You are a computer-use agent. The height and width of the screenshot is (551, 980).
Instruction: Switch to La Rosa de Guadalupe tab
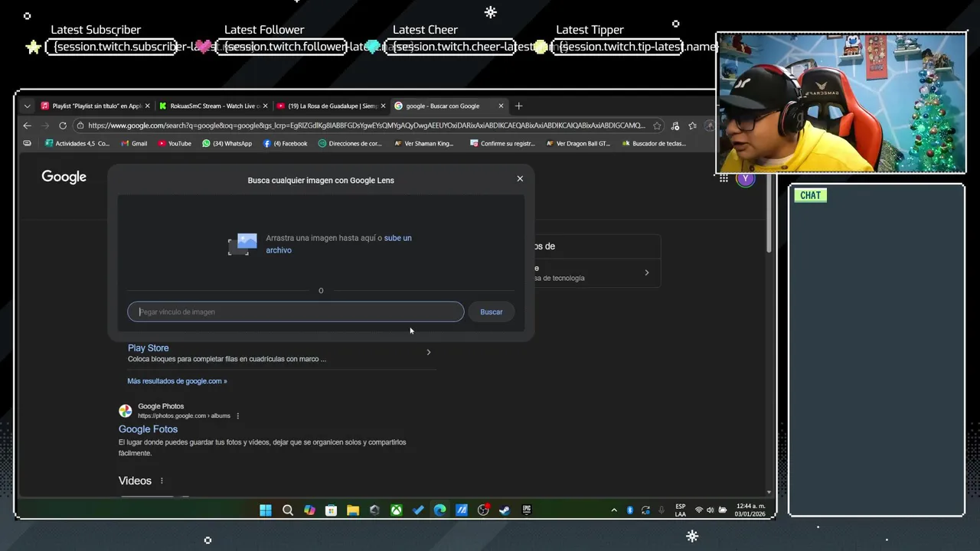point(332,106)
